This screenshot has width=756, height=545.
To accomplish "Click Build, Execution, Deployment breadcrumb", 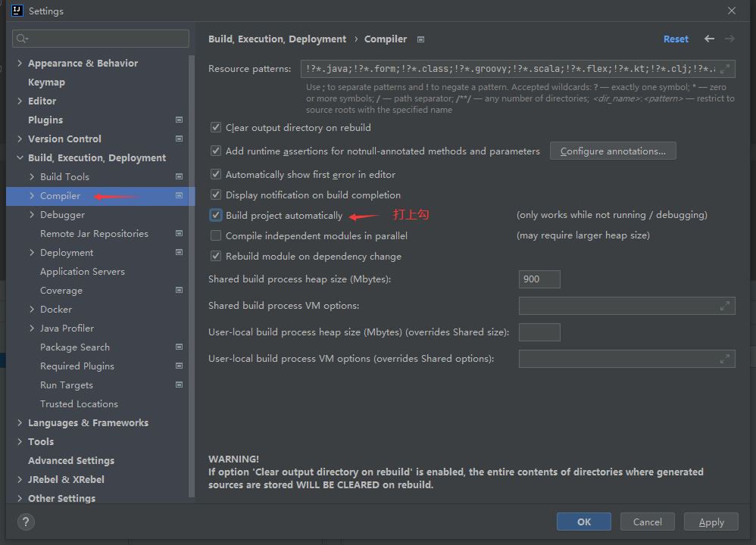I will (x=277, y=39).
